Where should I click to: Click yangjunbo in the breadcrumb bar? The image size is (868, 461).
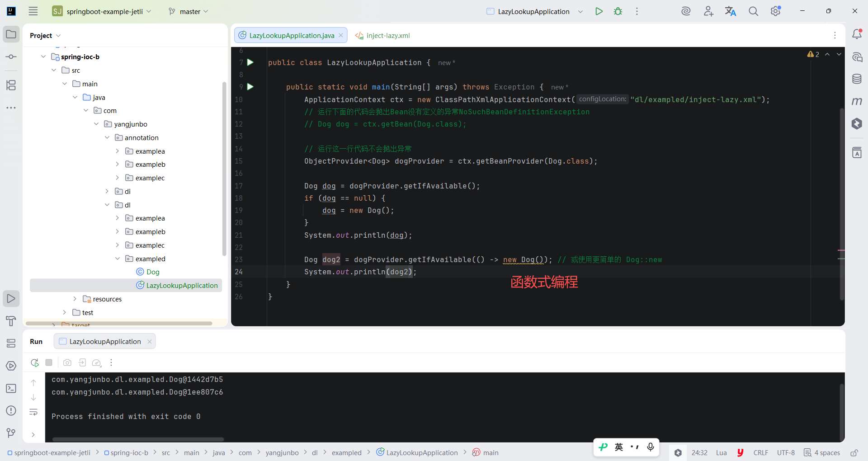(282, 453)
